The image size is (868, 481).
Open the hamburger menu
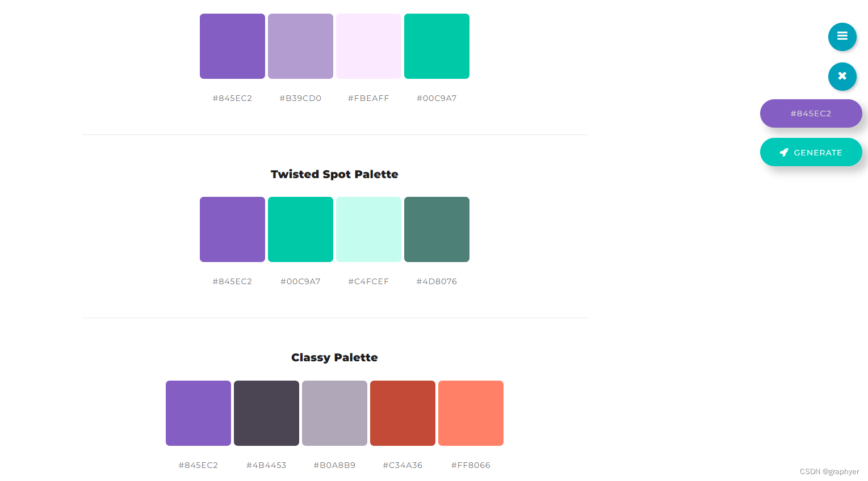click(842, 37)
